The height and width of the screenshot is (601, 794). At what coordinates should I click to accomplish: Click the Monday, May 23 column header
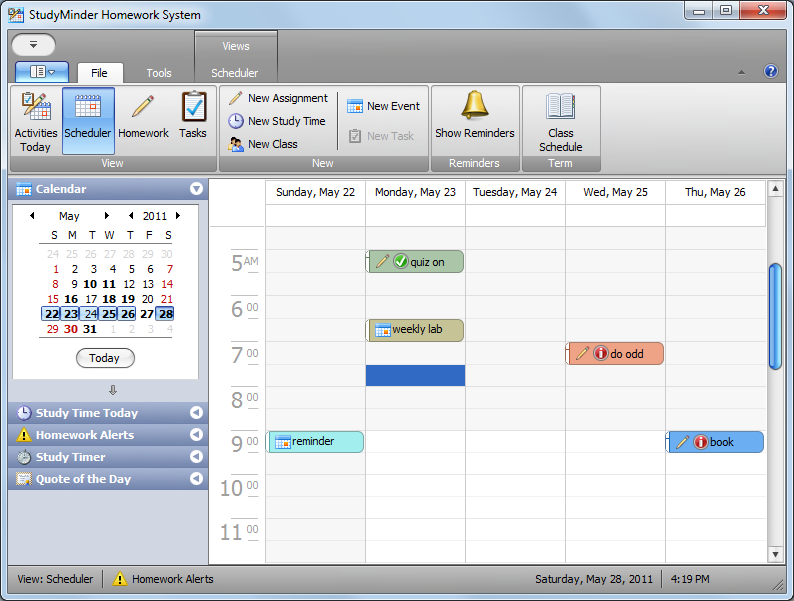(x=415, y=192)
